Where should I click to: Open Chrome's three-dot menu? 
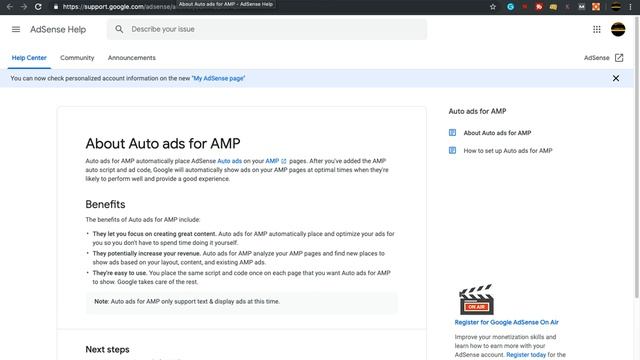(x=630, y=7)
